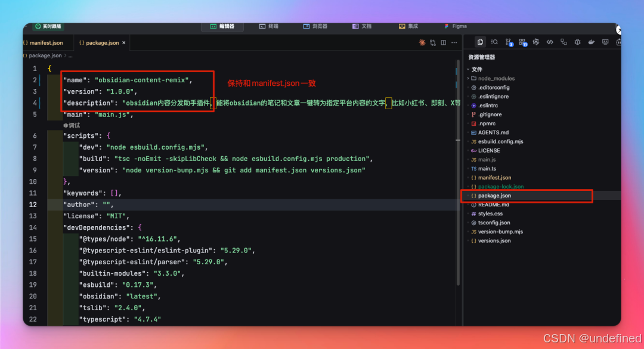Click package.json in the breadcrumb
This screenshot has width=644, height=349.
(45, 55)
